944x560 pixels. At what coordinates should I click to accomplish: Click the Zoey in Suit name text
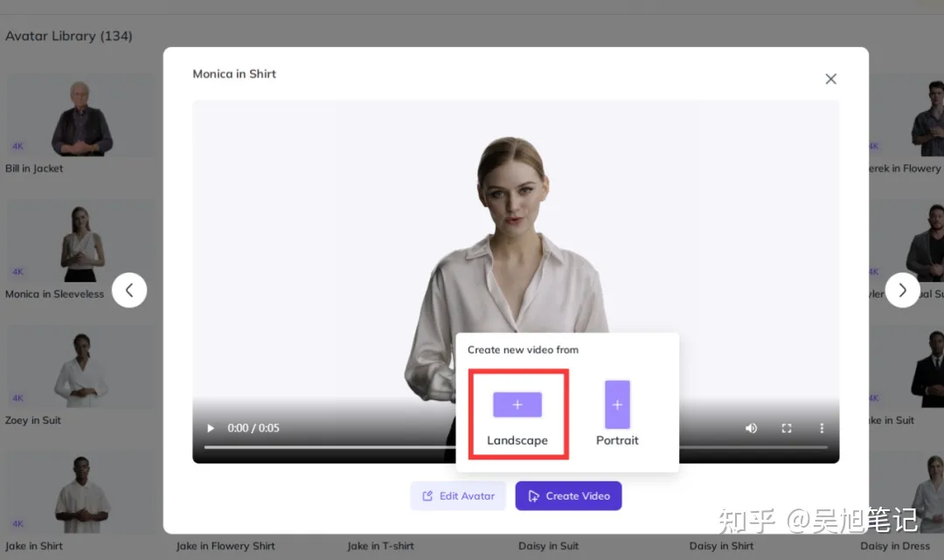(33, 420)
